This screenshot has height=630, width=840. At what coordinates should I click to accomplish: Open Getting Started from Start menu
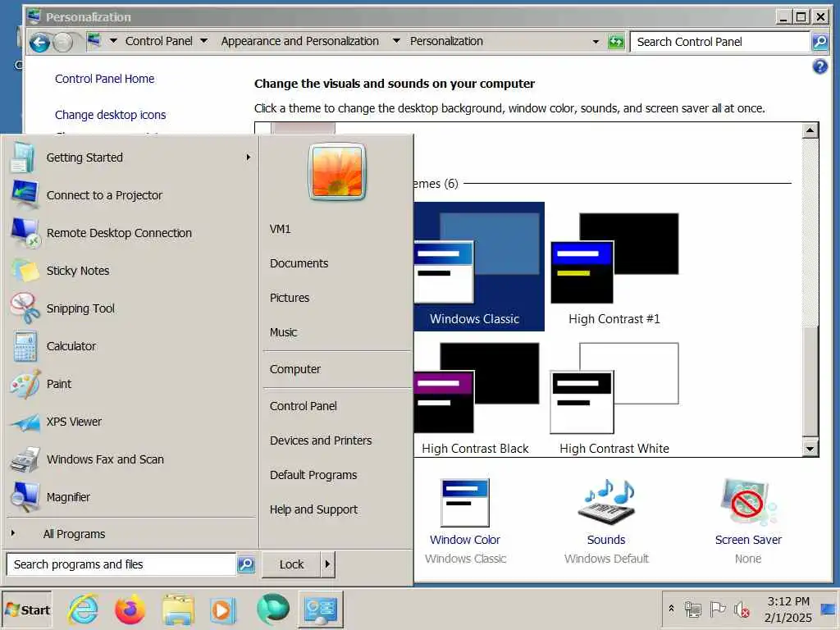point(130,157)
